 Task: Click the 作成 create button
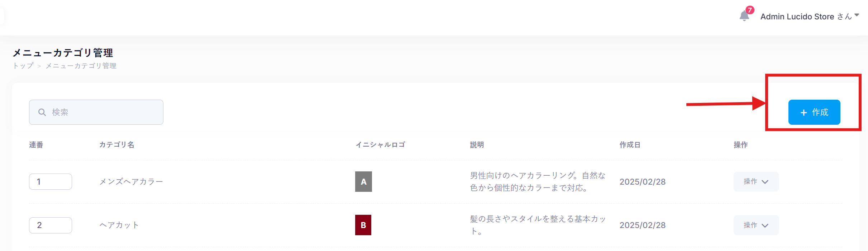click(x=814, y=112)
